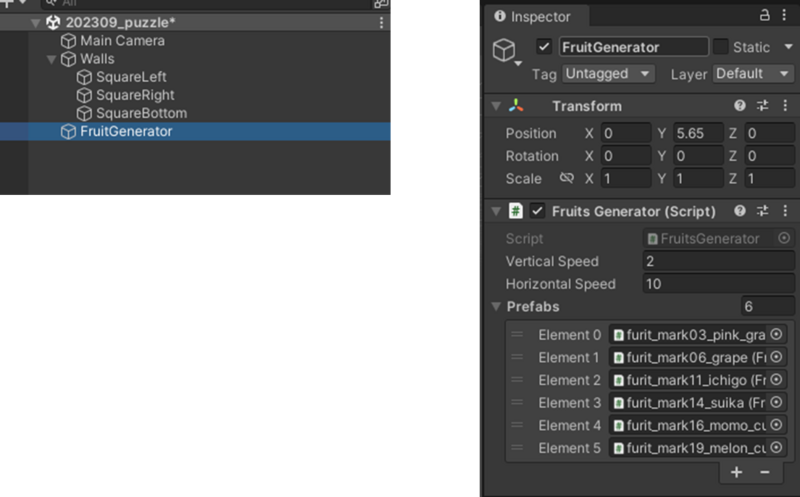Open the Transform component context menu
This screenshot has width=800, height=497.
785,106
